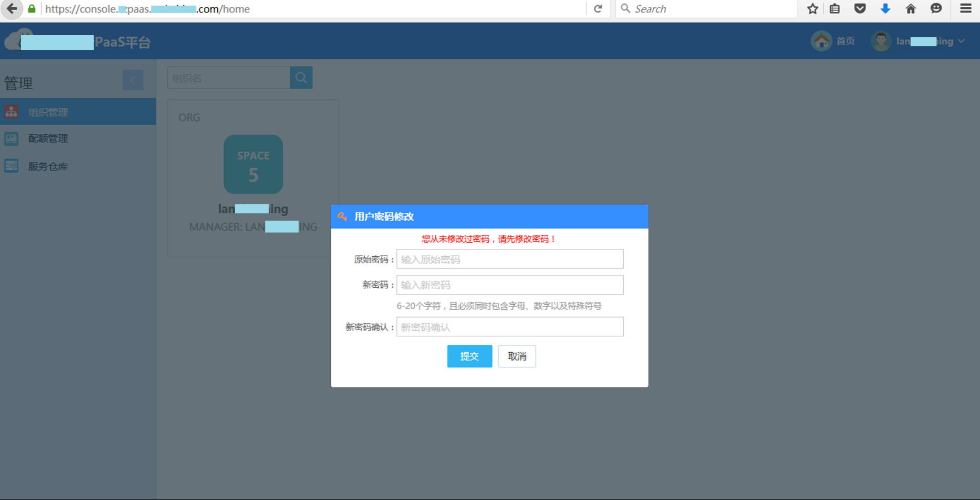Open 配额管理 in the sidebar
Image resolution: width=980 pixels, height=500 pixels.
click(78, 138)
